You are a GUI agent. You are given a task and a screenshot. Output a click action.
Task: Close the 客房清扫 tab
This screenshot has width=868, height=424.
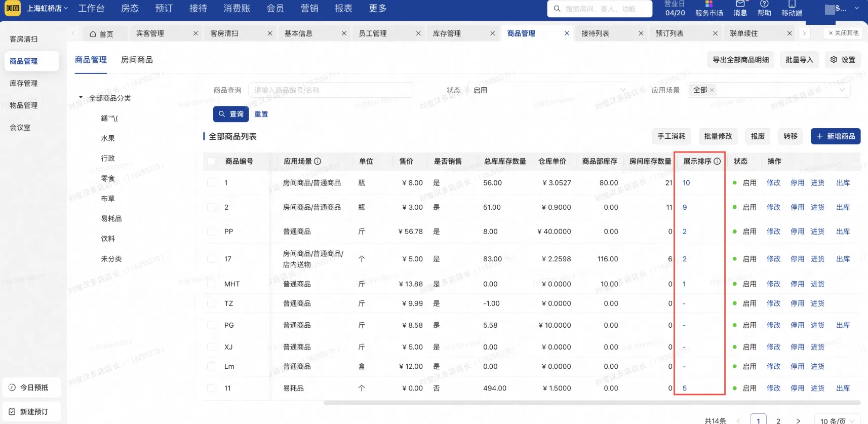pyautogui.click(x=270, y=33)
